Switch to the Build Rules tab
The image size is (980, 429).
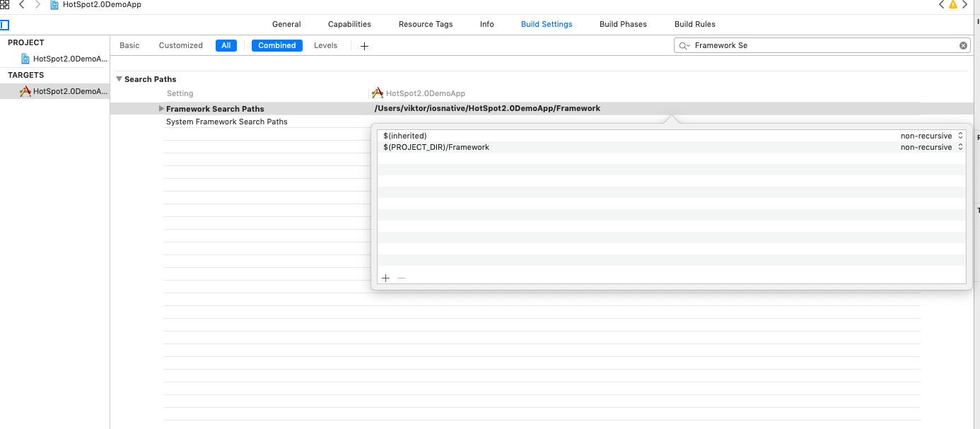tap(695, 24)
